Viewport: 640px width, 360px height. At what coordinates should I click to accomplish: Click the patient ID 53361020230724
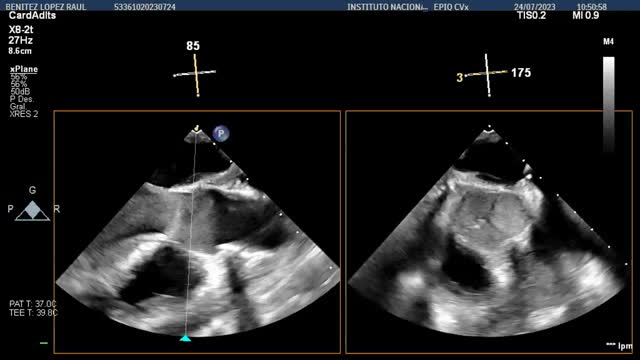tap(145, 7)
